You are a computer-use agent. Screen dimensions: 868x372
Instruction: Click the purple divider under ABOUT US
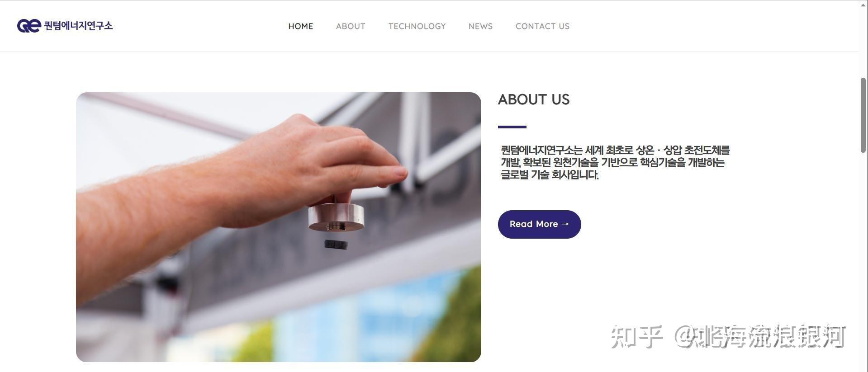pyautogui.click(x=512, y=127)
